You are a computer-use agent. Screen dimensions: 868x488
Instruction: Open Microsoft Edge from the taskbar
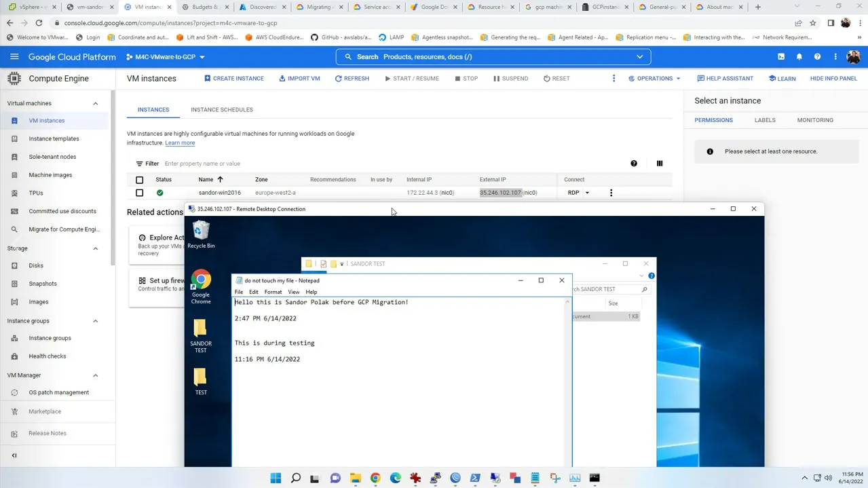[396, 478]
